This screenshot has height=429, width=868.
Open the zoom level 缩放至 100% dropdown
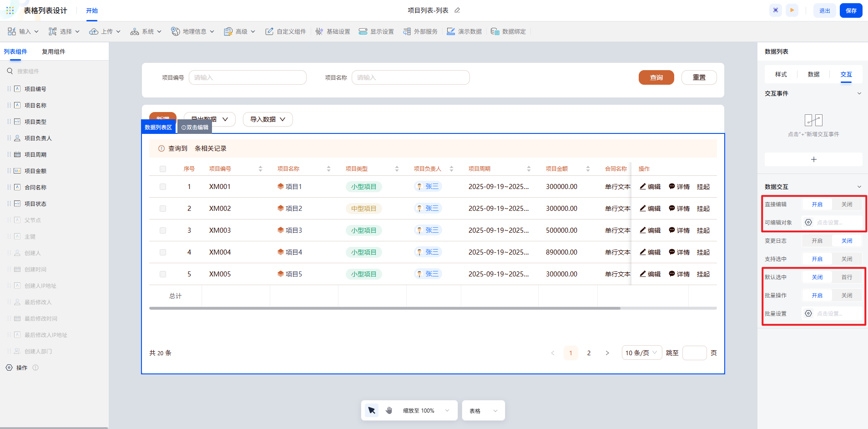click(x=426, y=410)
